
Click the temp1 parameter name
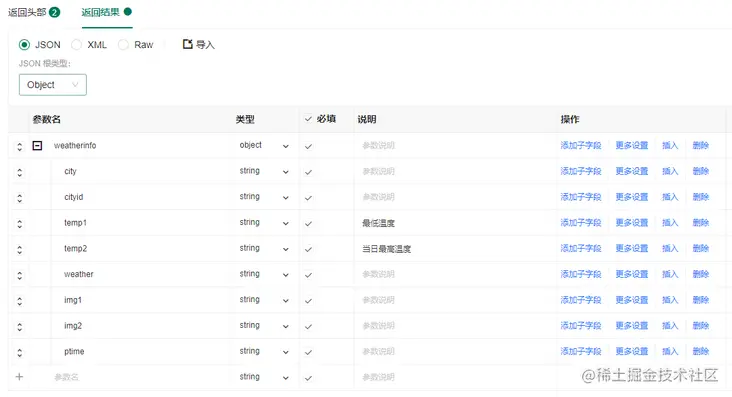[x=75, y=223]
